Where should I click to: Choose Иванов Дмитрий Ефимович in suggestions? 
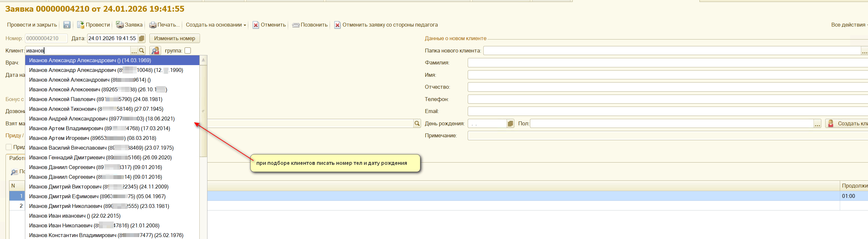click(x=97, y=196)
